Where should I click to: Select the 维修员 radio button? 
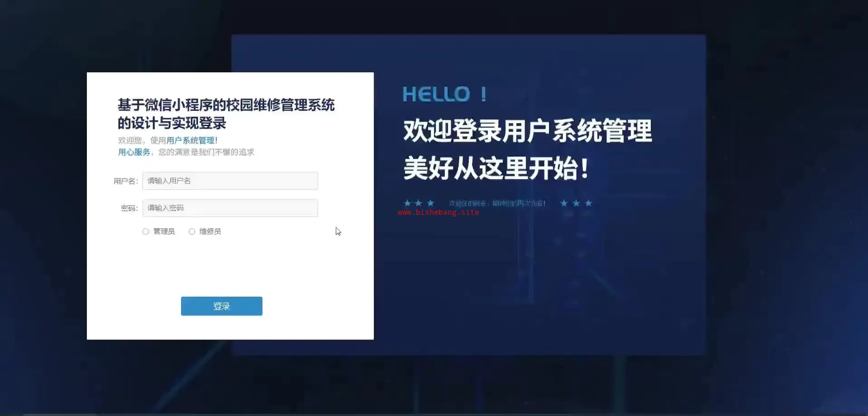click(192, 232)
